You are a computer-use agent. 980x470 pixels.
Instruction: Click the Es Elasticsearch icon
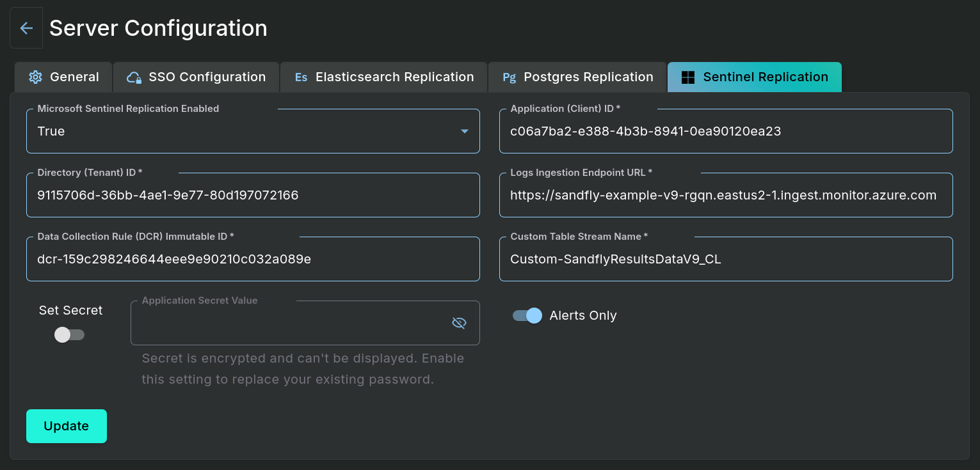pos(301,77)
